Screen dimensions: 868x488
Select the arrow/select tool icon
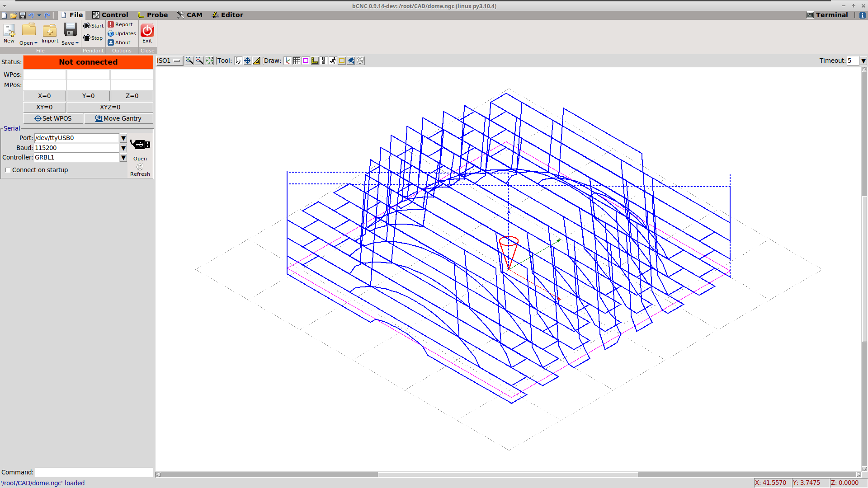[x=238, y=60]
